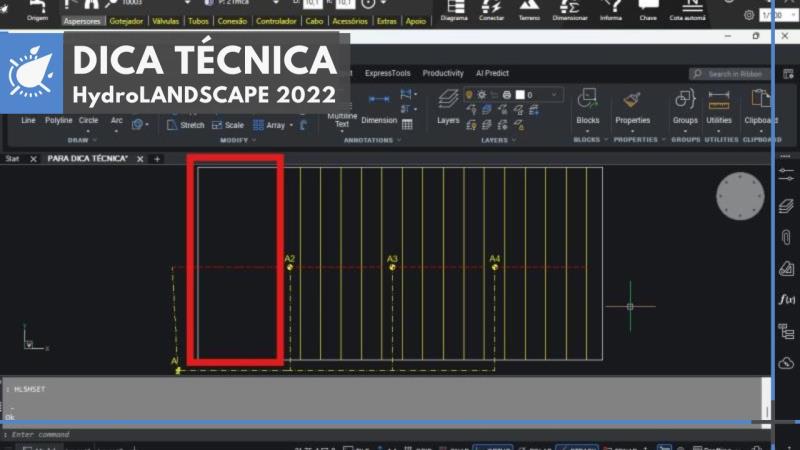
Task: Open the Productivity ribbon tab
Action: 443,73
